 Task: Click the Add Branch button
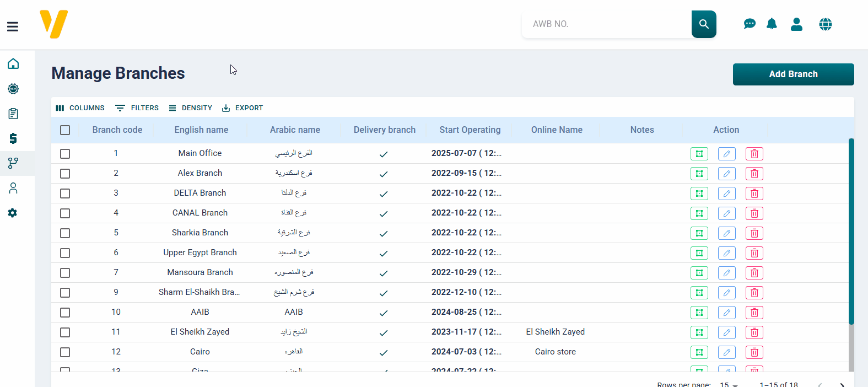(x=793, y=74)
